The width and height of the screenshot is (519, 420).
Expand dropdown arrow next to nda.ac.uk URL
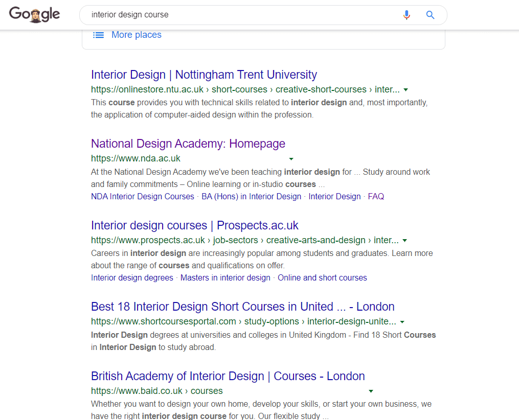point(291,159)
